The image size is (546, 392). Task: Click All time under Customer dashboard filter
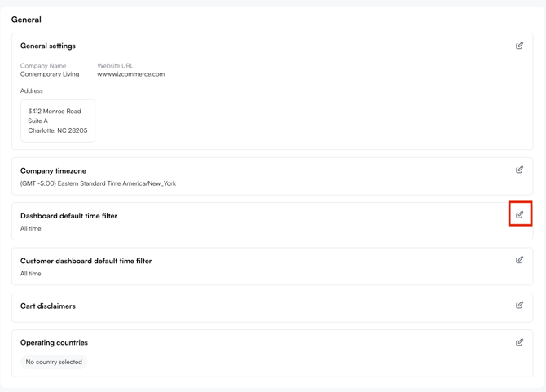pos(31,274)
